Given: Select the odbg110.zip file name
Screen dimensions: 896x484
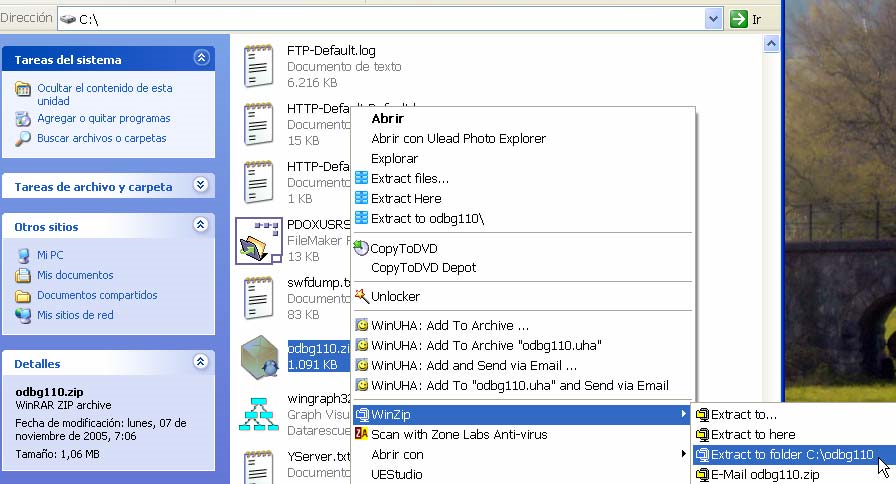Looking at the screenshot, I should (x=318, y=348).
